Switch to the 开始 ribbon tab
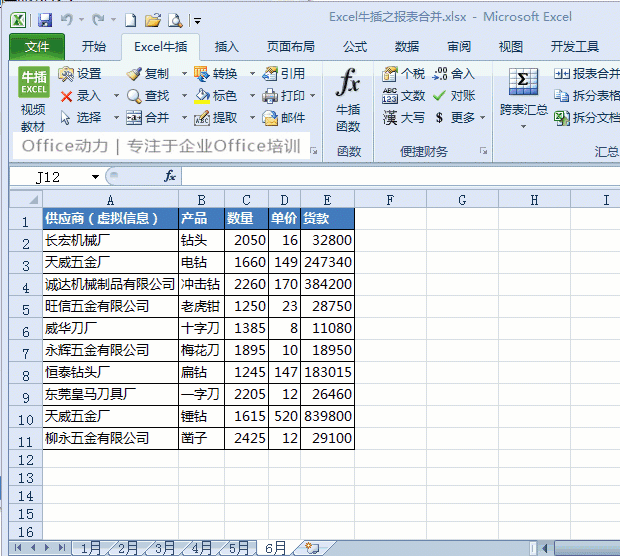 (x=94, y=47)
